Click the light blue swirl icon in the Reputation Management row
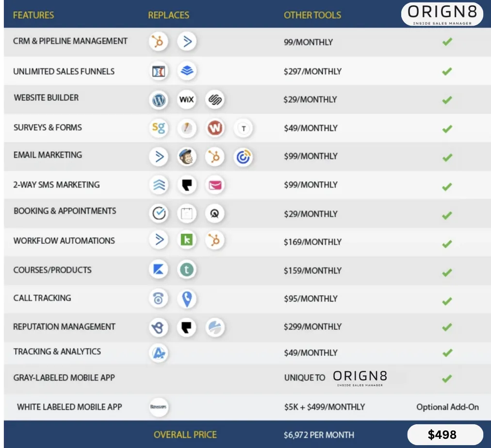The image size is (491, 448). click(x=215, y=328)
